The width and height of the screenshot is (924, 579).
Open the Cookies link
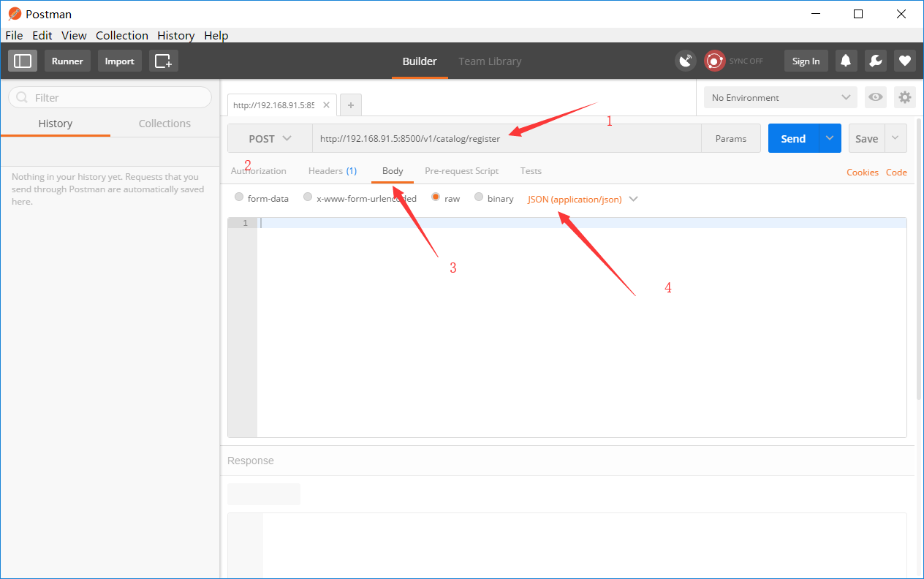click(x=863, y=173)
